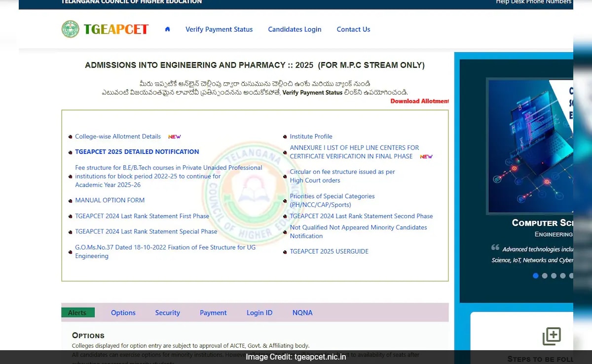Select the first active carousel dot
The image size is (592, 364).
tap(536, 276)
